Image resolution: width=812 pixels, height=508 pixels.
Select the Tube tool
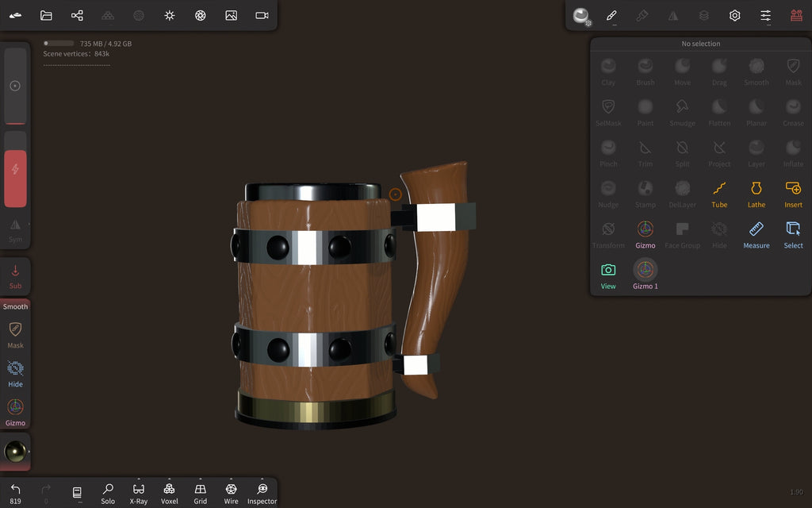point(718,194)
